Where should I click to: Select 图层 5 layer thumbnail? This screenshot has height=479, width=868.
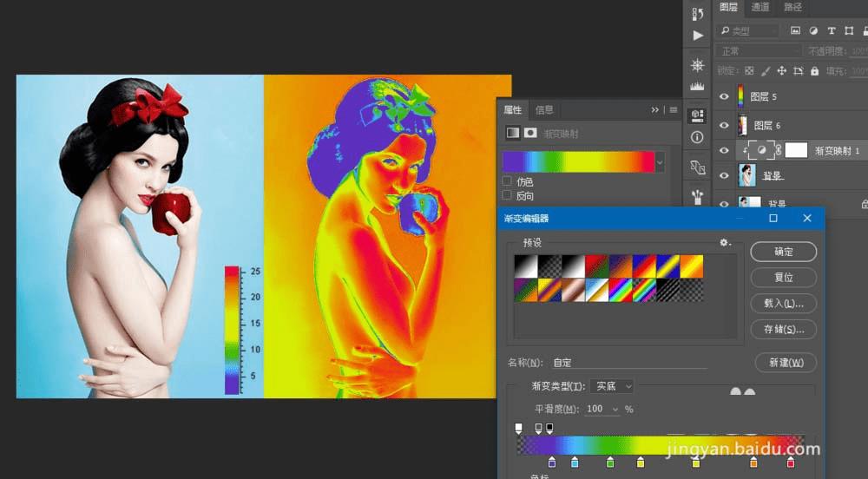coord(740,96)
